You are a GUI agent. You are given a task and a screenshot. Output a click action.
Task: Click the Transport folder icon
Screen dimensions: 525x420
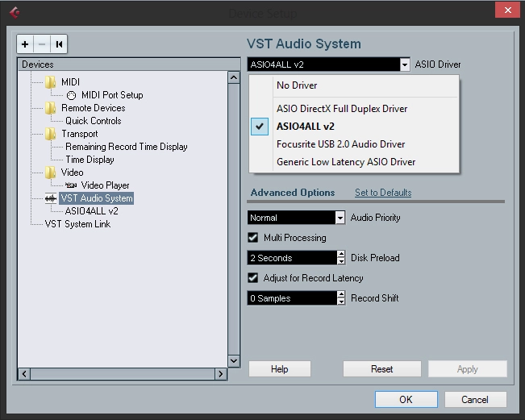(51, 134)
